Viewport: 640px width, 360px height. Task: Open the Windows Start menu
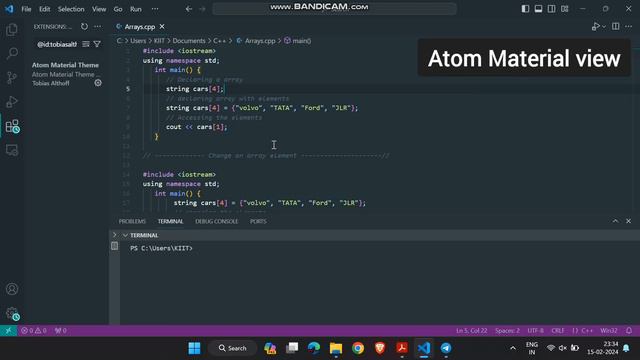(x=194, y=348)
